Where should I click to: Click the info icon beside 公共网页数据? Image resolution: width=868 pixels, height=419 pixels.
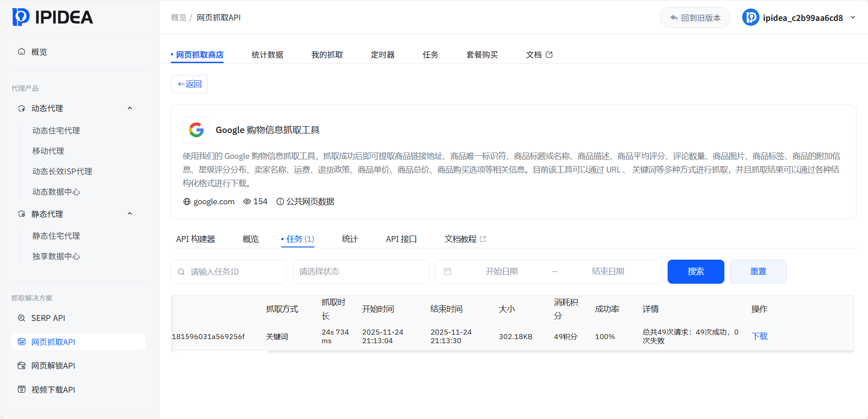tap(280, 202)
